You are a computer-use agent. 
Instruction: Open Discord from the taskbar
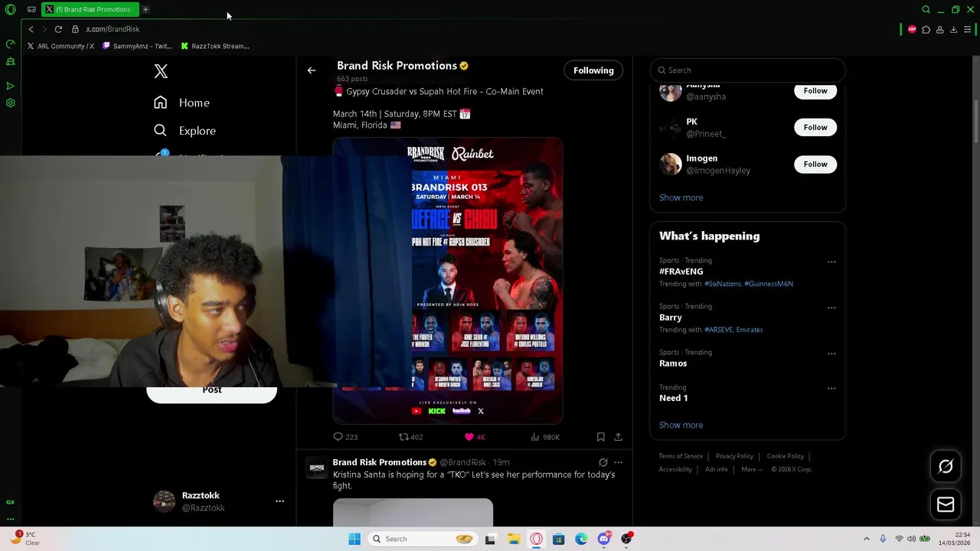click(604, 539)
